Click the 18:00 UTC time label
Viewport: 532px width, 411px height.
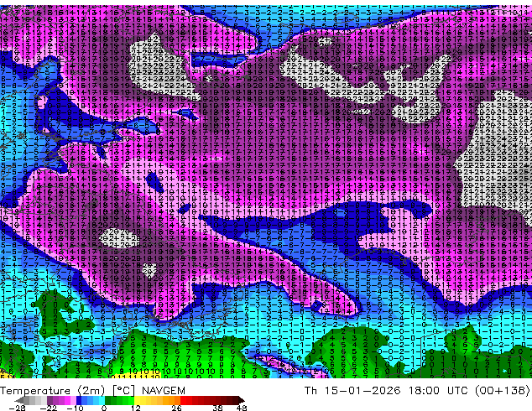[x=432, y=390]
